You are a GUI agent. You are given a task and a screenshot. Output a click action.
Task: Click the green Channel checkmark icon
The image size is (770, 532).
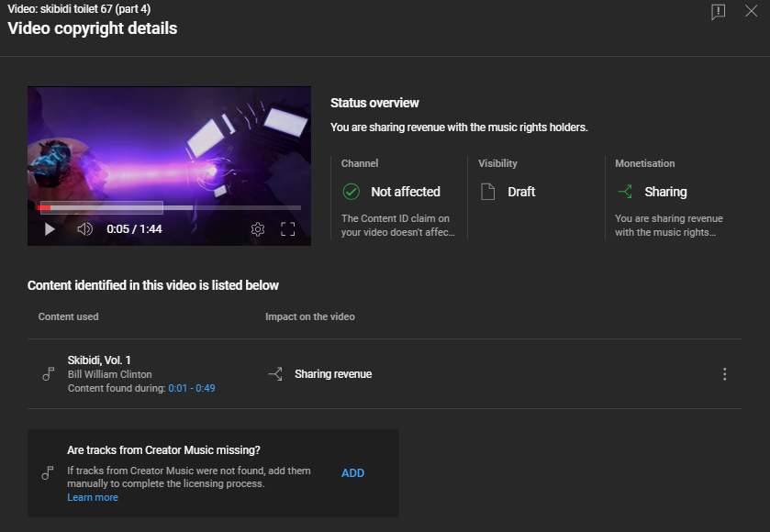[x=351, y=192]
